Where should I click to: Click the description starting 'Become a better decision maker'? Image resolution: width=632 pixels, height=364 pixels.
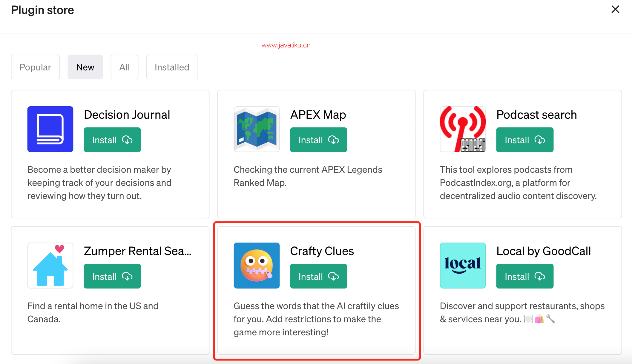pyautogui.click(x=99, y=183)
